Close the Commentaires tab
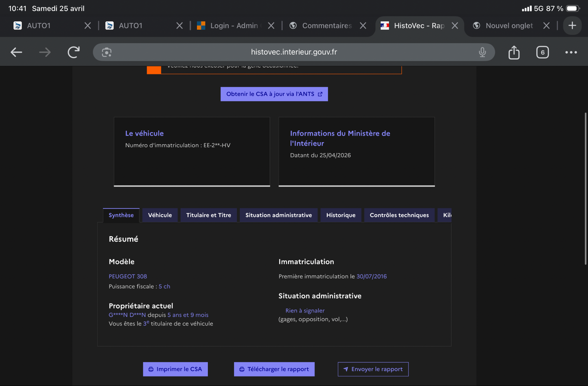The image size is (588, 386). [363, 25]
